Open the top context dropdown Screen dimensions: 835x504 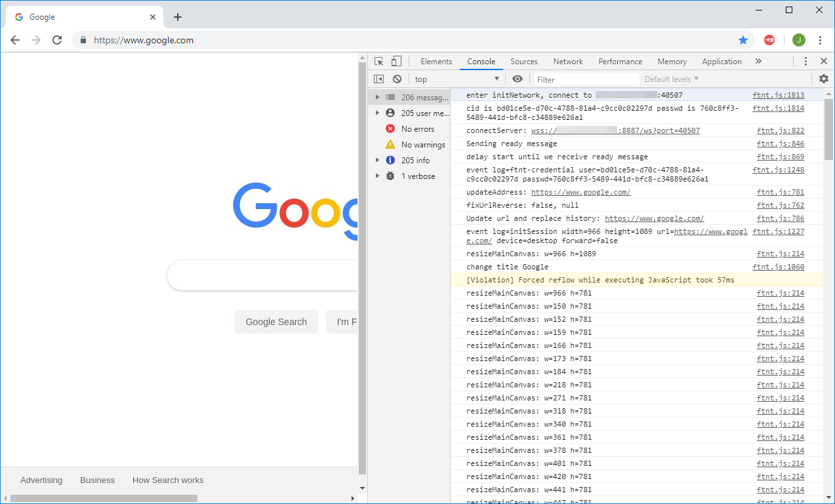point(457,79)
